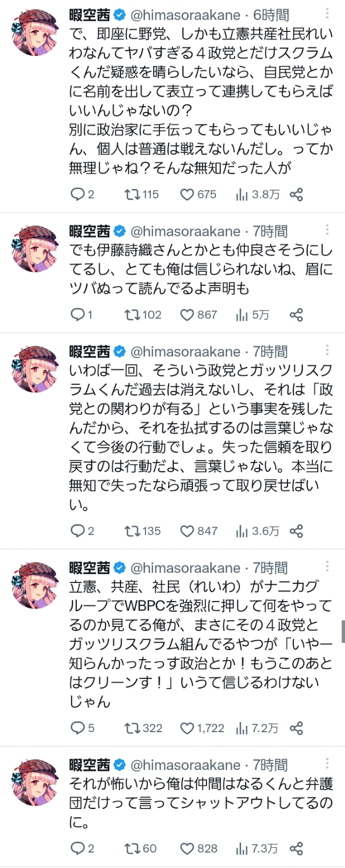Retweet the last post with 60 retweets
Viewport: 345px width, 868px height.
(x=131, y=848)
